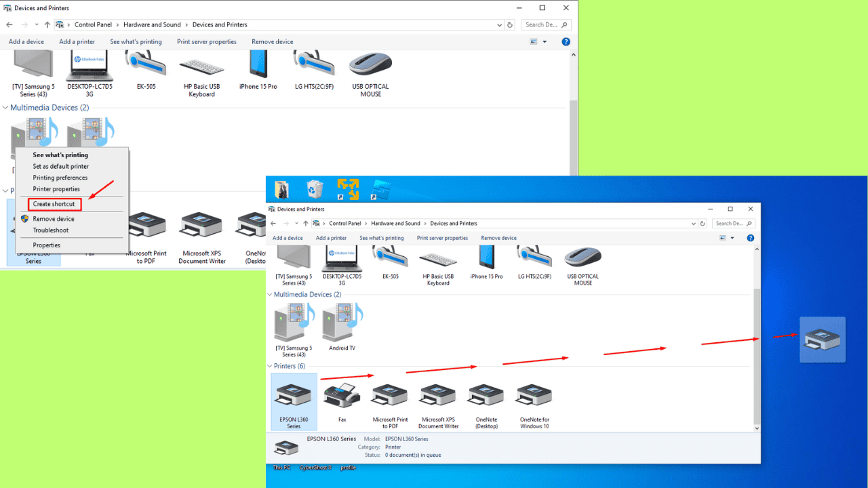This screenshot has width=868, height=488.
Task: Select the OneNote for Windows 10 printer
Action: coord(534,405)
